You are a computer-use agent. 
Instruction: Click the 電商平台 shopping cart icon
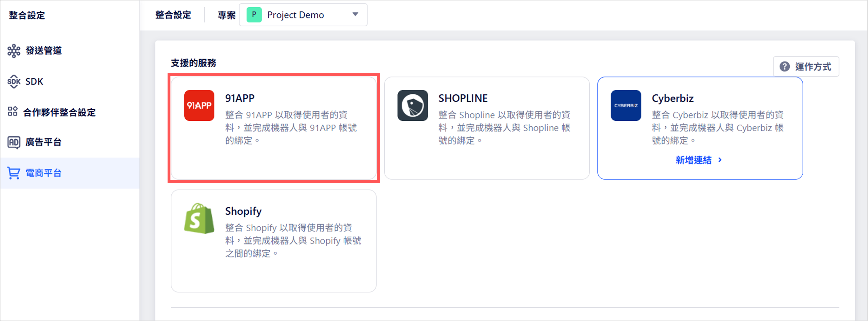point(14,173)
